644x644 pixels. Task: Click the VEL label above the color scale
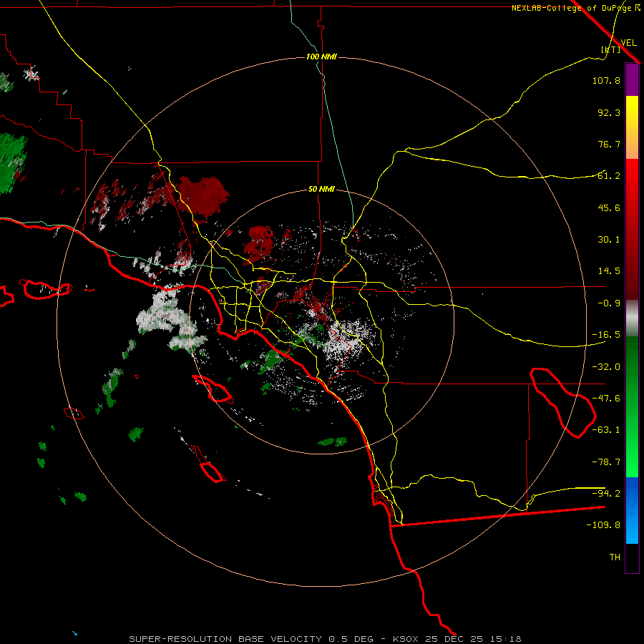click(628, 43)
